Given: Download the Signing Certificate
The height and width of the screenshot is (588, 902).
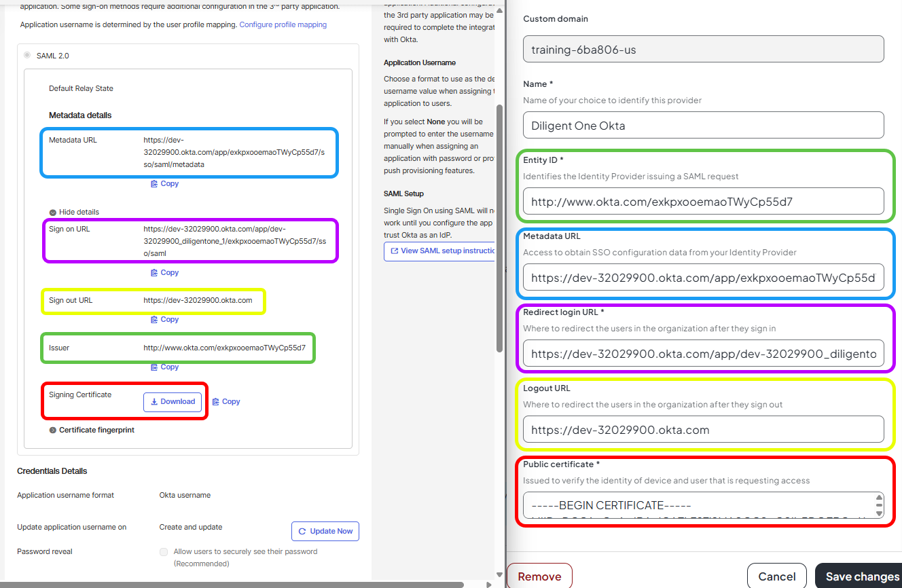Looking at the screenshot, I should pos(172,401).
